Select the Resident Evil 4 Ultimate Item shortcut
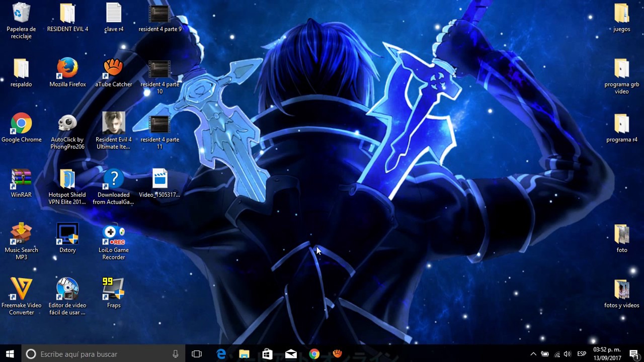Viewport: 644px width, 362px height. pyautogui.click(x=114, y=132)
